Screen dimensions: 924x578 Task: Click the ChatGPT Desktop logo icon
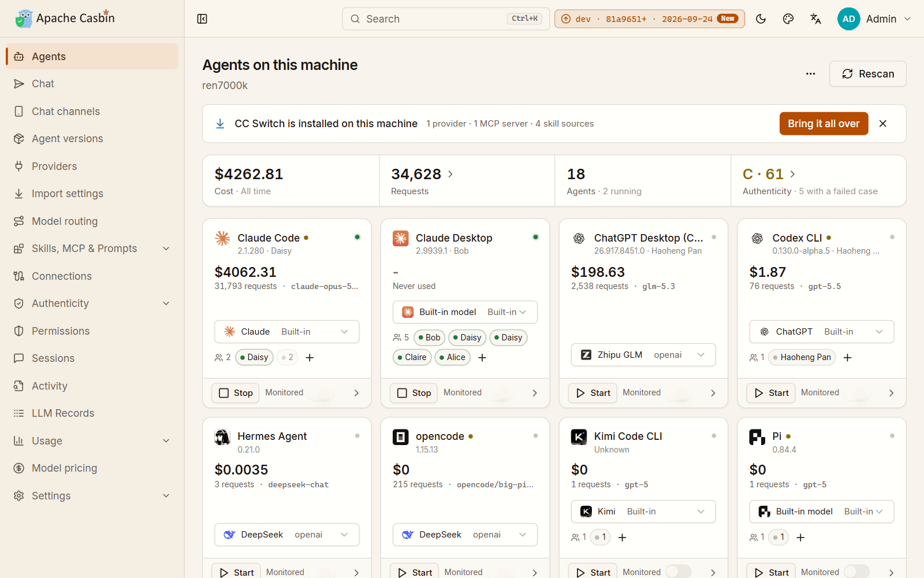click(x=579, y=238)
